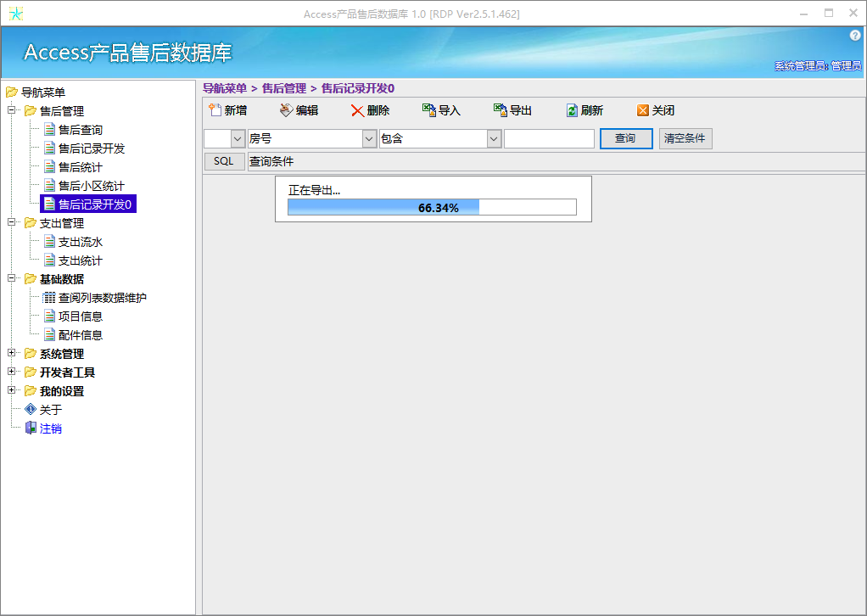Click the grid icon beside 查阅列表数据维护
Image resolution: width=867 pixels, height=616 pixels.
49,298
